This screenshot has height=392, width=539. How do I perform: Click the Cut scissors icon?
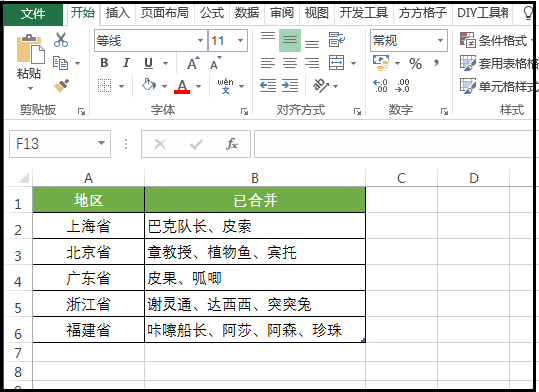(61, 40)
